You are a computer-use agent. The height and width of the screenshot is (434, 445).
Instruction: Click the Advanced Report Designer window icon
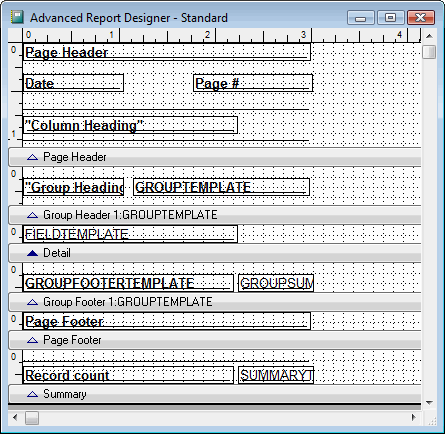[x=17, y=17]
